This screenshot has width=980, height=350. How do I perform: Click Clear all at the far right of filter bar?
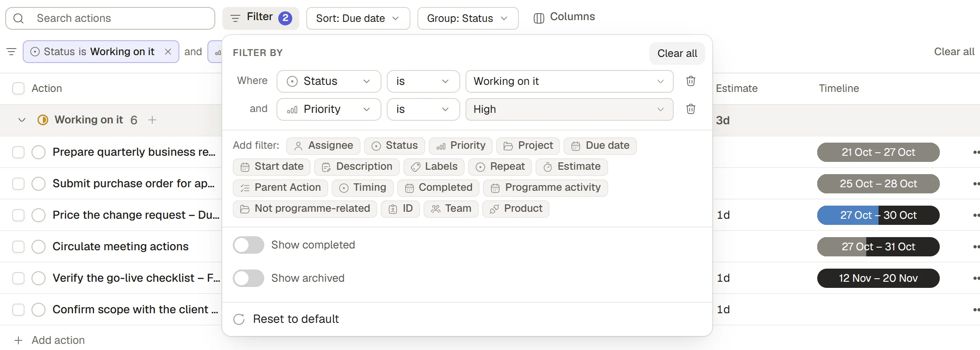pyautogui.click(x=954, y=52)
